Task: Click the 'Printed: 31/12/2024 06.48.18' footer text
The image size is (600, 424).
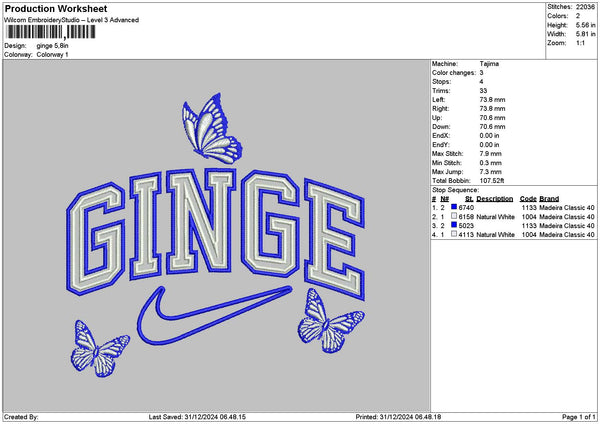Action: click(x=398, y=417)
